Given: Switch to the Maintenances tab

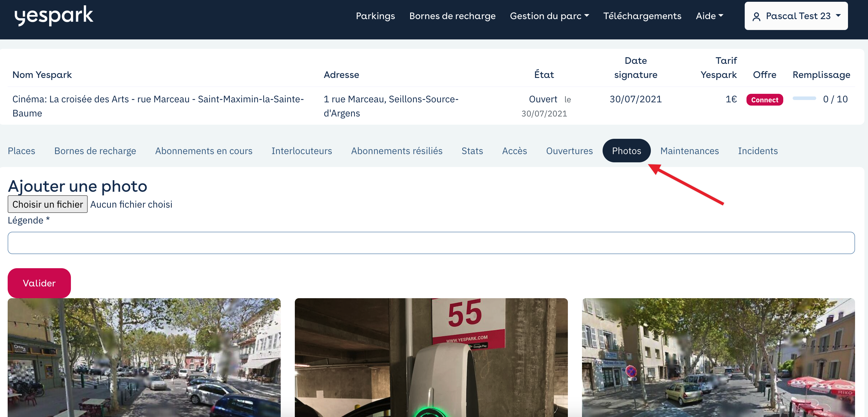Looking at the screenshot, I should click(x=689, y=151).
